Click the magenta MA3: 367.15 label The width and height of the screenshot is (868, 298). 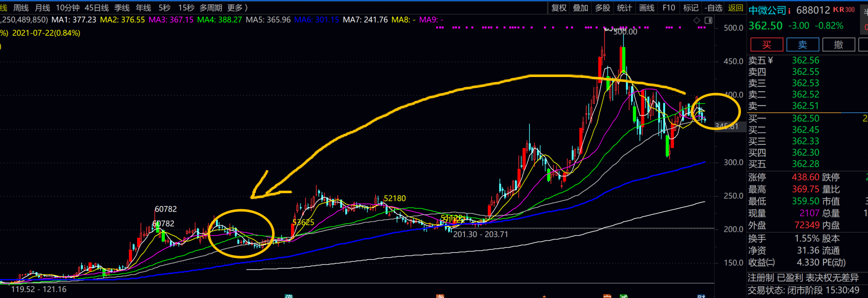171,20
